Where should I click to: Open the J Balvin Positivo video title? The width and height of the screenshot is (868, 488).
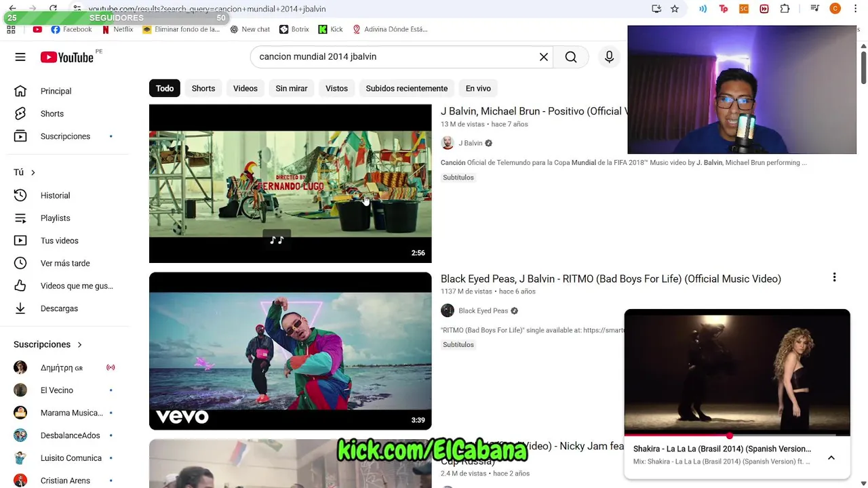(x=534, y=111)
